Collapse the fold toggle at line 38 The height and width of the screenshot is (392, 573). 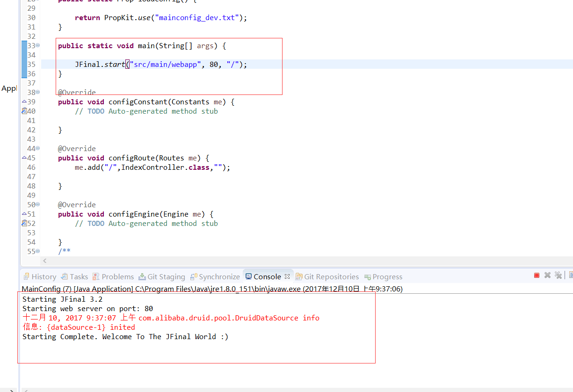coord(38,92)
